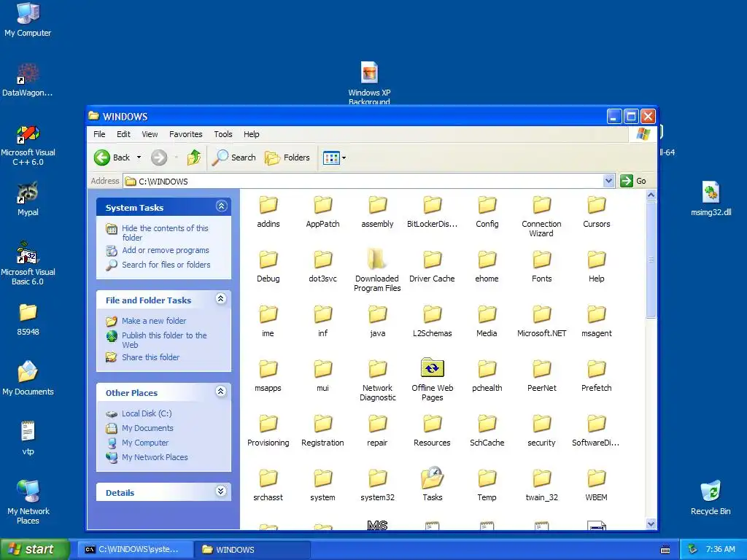The width and height of the screenshot is (747, 560).
Task: Open Search in the Explorer toolbar
Action: 234,157
